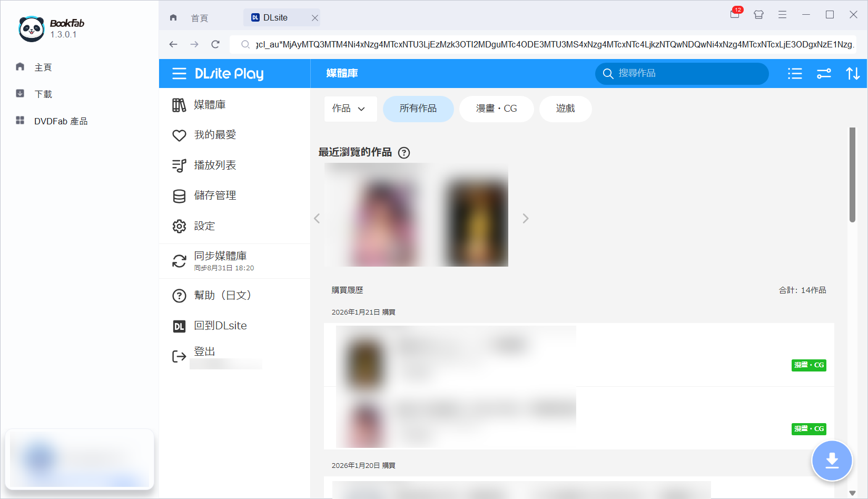Click the 媒體庫 books icon
868x499 pixels.
[x=179, y=105]
